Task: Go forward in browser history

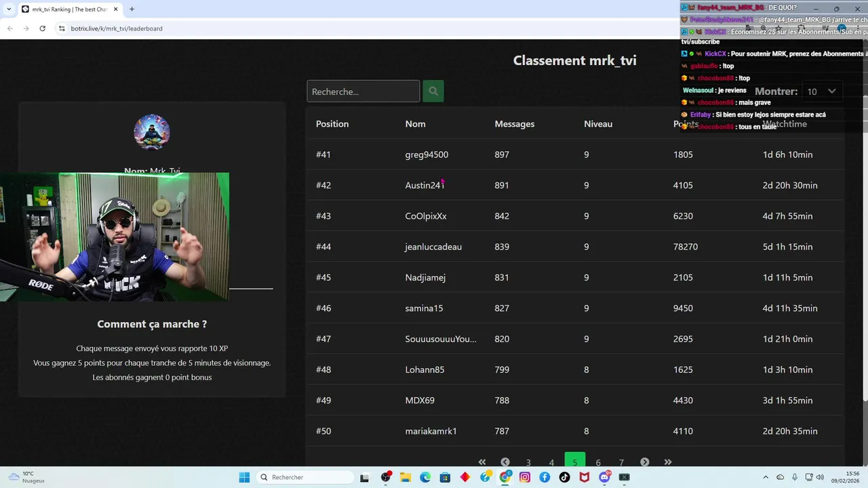Action: pos(26,28)
